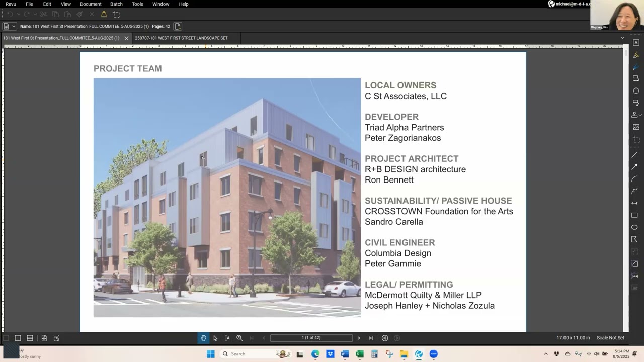Select the Stamp tool
The width and height of the screenshot is (644, 362).
(635, 115)
